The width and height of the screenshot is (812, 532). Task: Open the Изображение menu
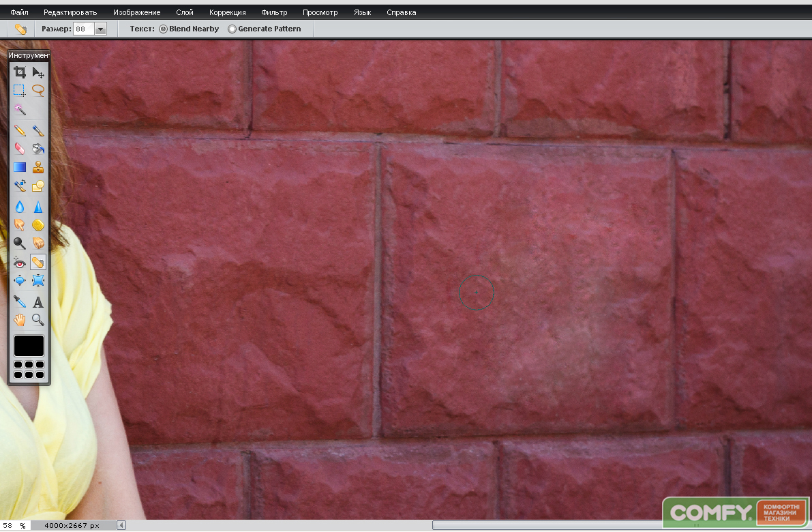(137, 12)
